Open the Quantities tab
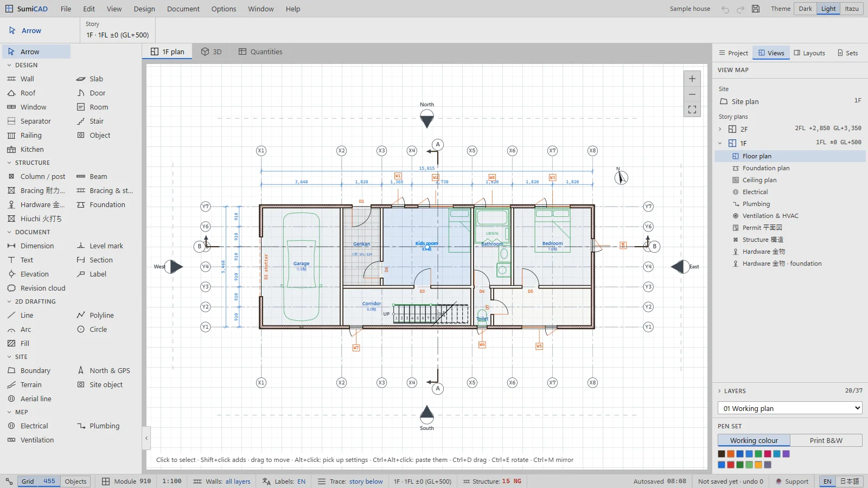Image resolution: width=868 pixels, height=488 pixels. point(260,52)
